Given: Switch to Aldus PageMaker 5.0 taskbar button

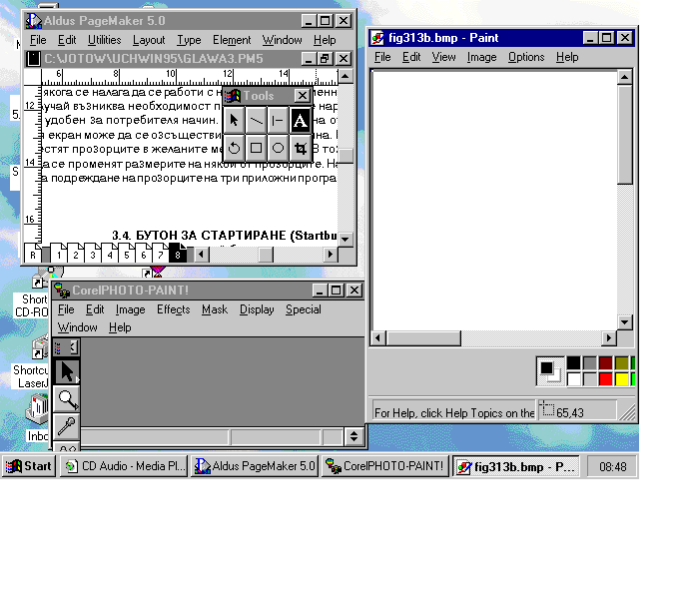Looking at the screenshot, I should [x=255, y=466].
